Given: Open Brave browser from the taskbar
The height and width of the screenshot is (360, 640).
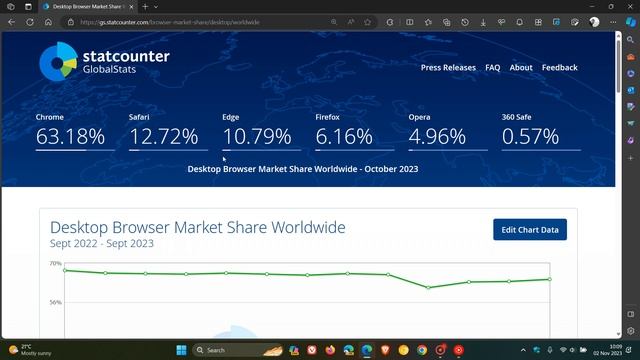Looking at the screenshot, I should pyautogui.click(x=385, y=350).
